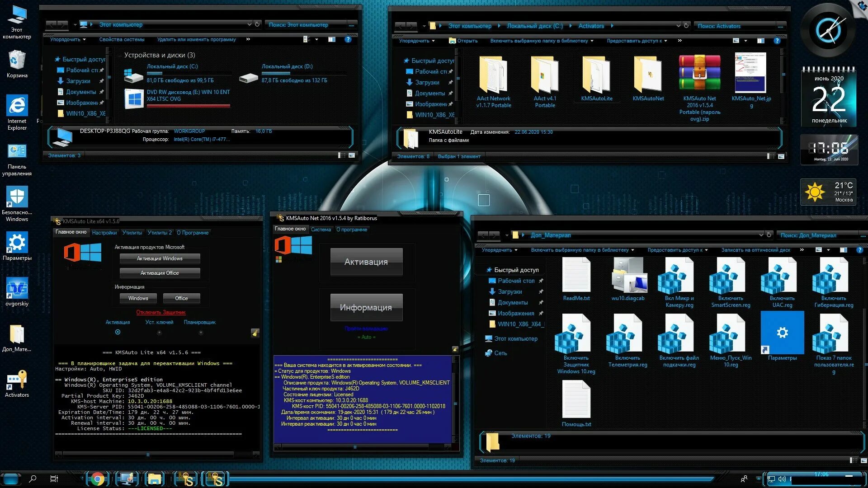Click the taskbar search magnifier
868x488 pixels.
pos(33,479)
